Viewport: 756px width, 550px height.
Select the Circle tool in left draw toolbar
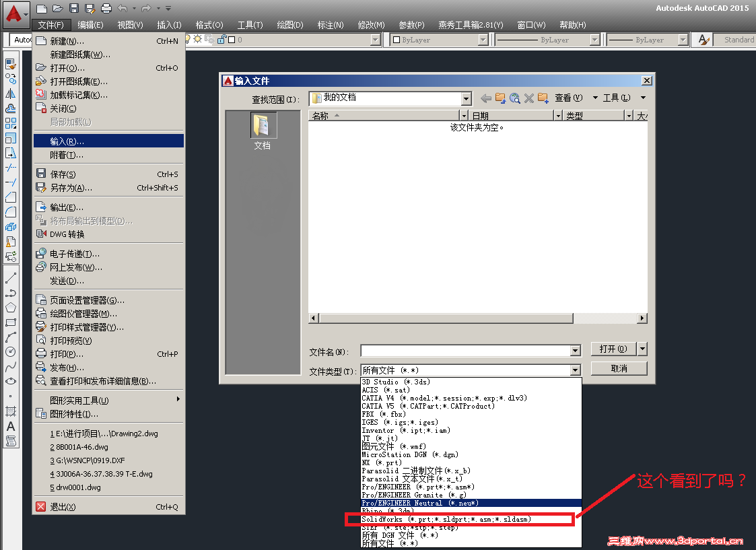pyautogui.click(x=11, y=352)
